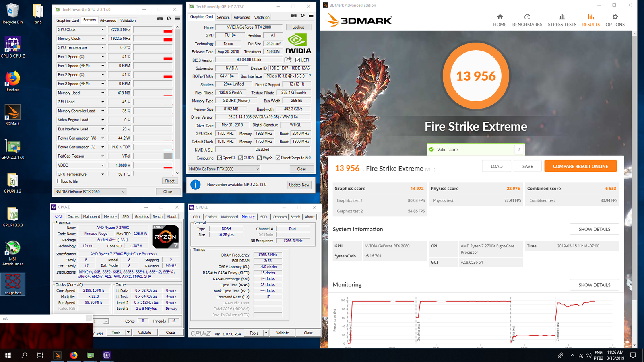Click GPU-Z Sensors screenshot camera icon
This screenshot has width=644, height=362.
coord(160,19)
